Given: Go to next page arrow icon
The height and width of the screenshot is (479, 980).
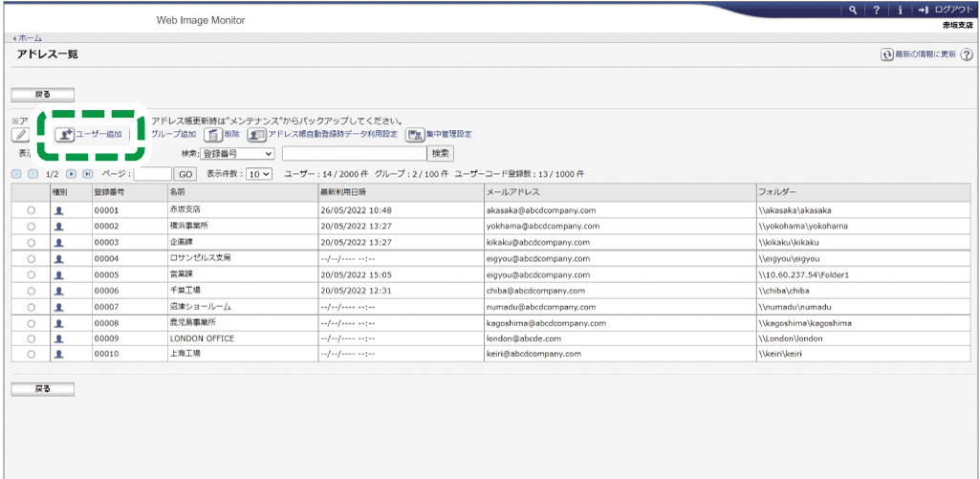Looking at the screenshot, I should click(72, 174).
